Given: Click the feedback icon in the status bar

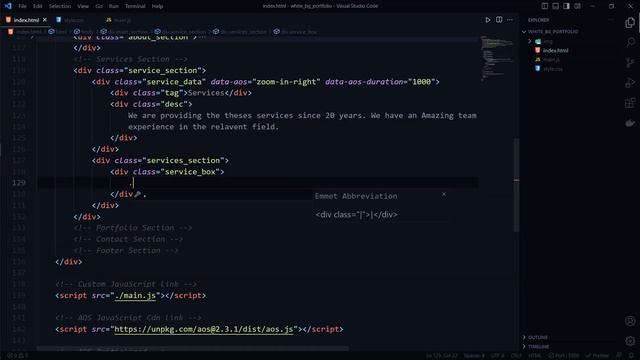Looking at the screenshot, I should 619,356.
